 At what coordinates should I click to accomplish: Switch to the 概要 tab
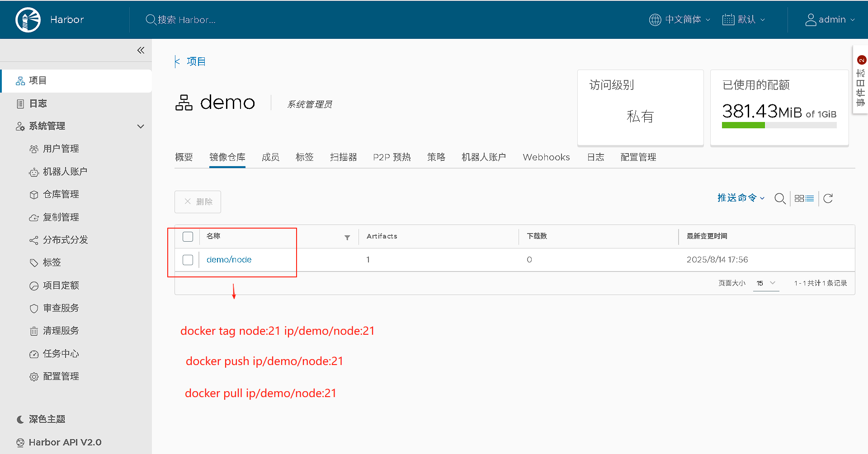point(184,157)
